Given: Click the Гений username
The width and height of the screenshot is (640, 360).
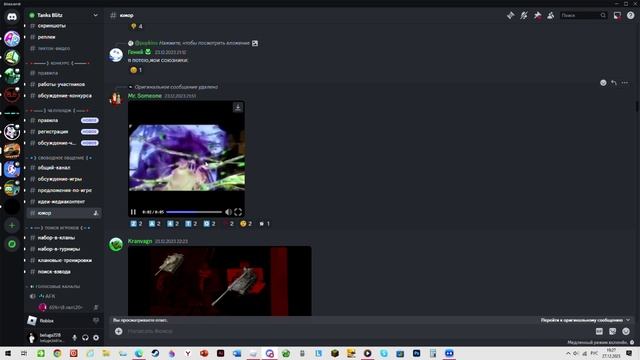Looking at the screenshot, I should pyautogui.click(x=136, y=52).
